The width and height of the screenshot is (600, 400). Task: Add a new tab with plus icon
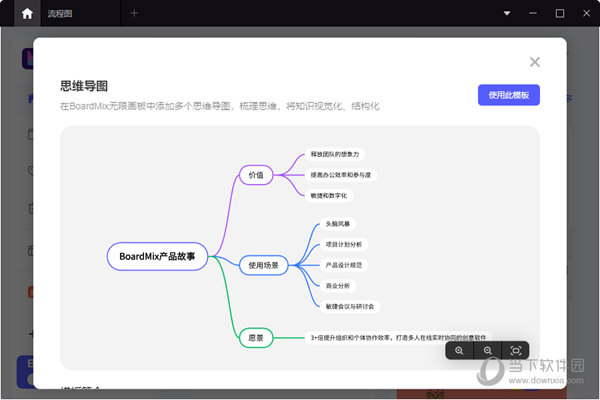134,13
